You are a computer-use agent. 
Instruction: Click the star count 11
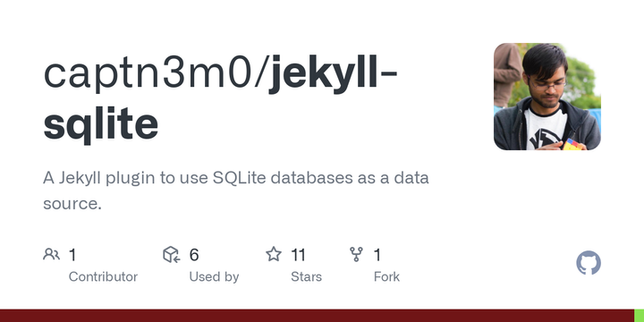coord(298,255)
